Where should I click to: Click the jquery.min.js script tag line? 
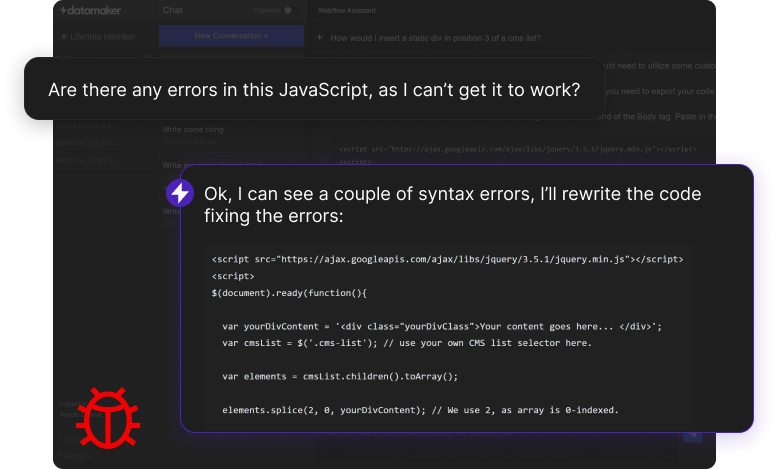(447, 259)
